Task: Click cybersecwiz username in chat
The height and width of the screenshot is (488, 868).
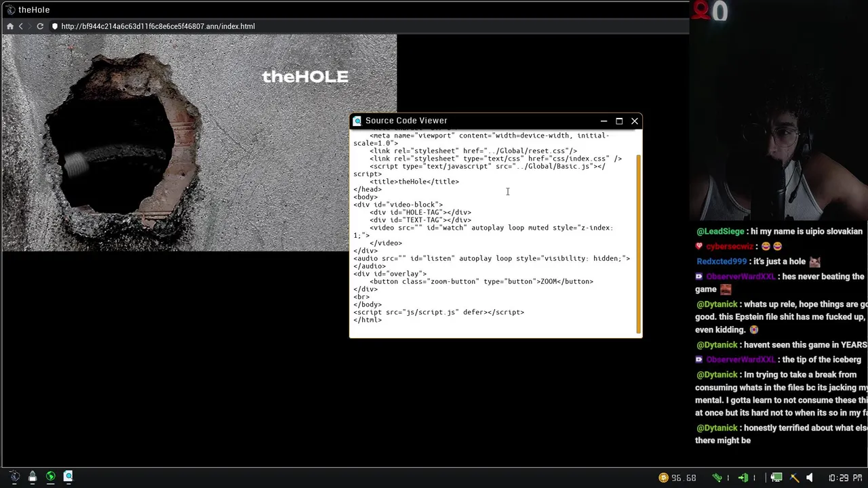Action: (x=730, y=247)
